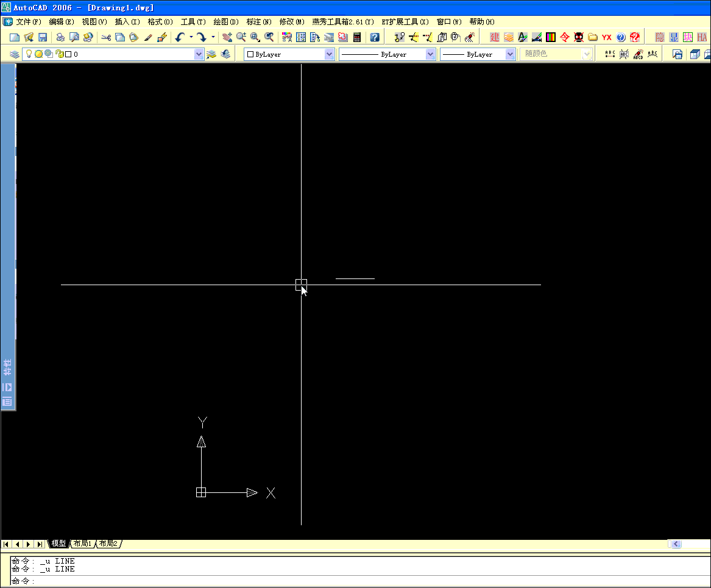Toggle layer 0 lock padlock icon
Viewport: 711px width, 588px height.
tap(59, 54)
